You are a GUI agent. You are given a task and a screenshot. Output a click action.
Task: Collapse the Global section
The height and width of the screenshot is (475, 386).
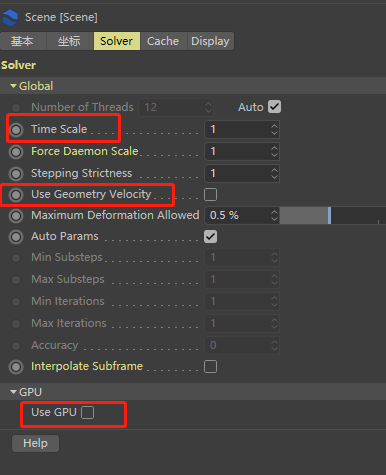tap(13, 86)
